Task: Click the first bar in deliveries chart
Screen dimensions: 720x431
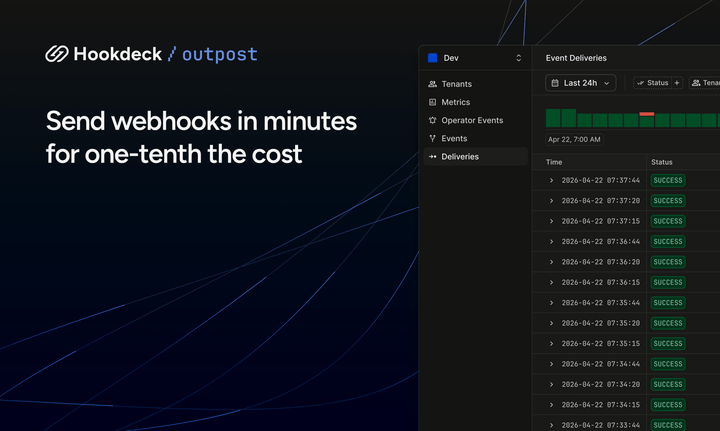Action: pos(553,119)
